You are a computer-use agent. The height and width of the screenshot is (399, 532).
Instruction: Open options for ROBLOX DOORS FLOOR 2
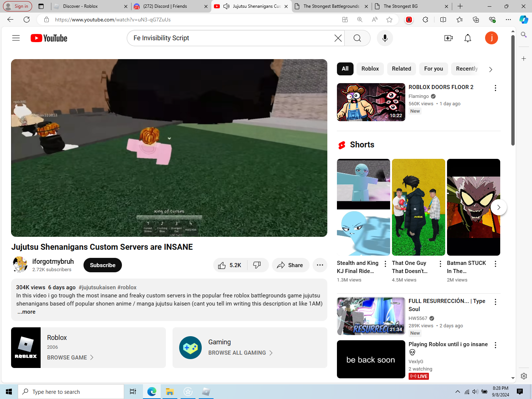pos(495,88)
